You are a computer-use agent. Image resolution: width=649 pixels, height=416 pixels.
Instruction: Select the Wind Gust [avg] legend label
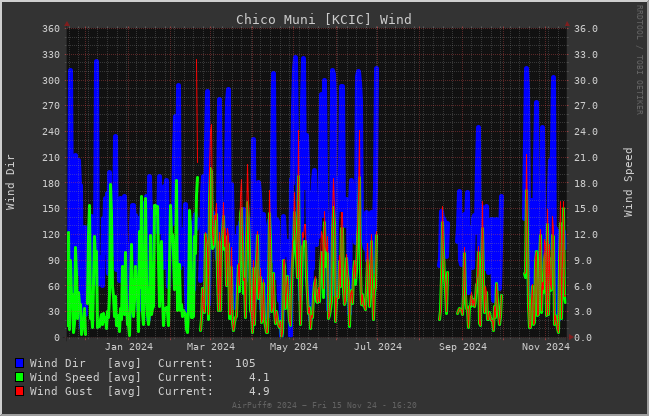pos(85,391)
